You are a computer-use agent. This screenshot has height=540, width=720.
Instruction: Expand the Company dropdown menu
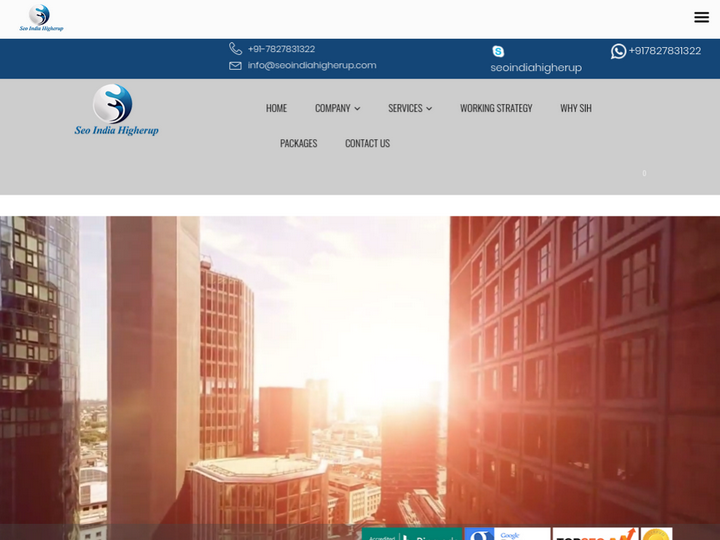337,108
